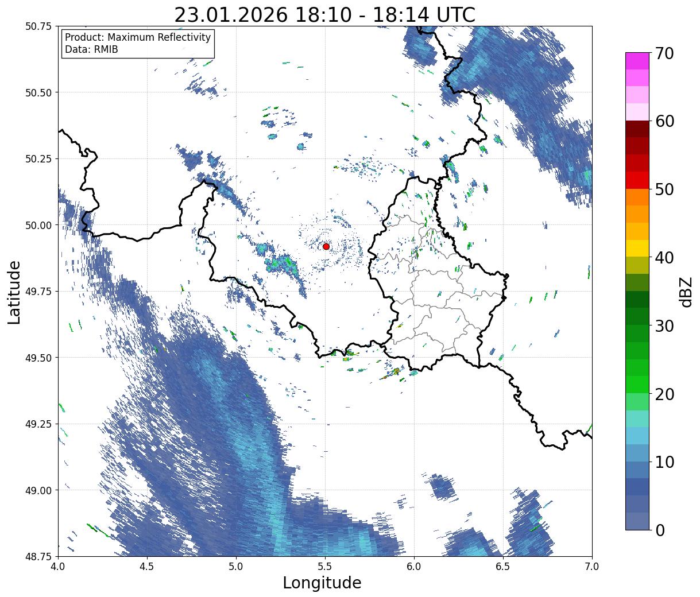700x597 pixels.
Task: Click the colorbar tick value 40
Action: pos(664,257)
